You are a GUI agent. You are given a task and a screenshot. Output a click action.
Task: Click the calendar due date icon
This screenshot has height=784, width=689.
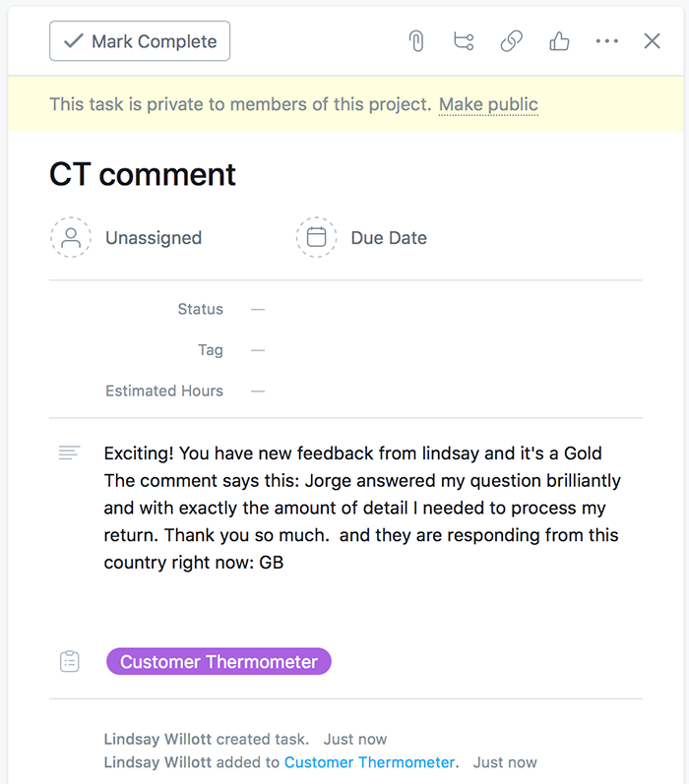coord(316,237)
